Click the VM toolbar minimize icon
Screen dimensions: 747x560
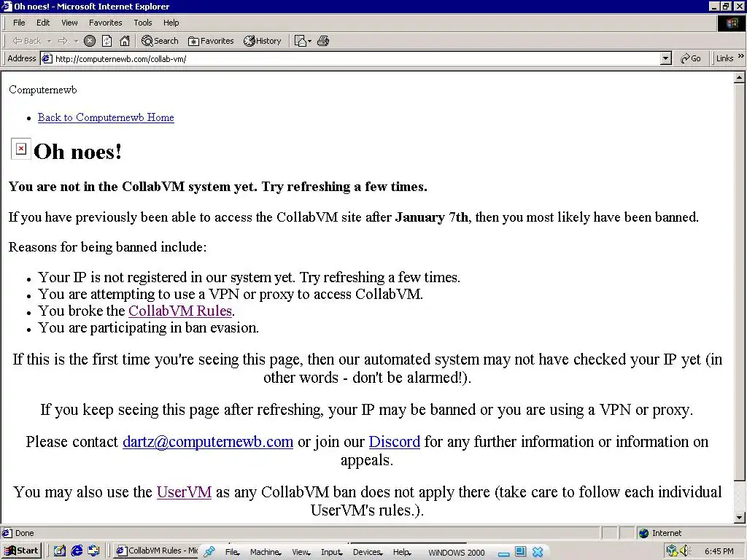tap(503, 554)
